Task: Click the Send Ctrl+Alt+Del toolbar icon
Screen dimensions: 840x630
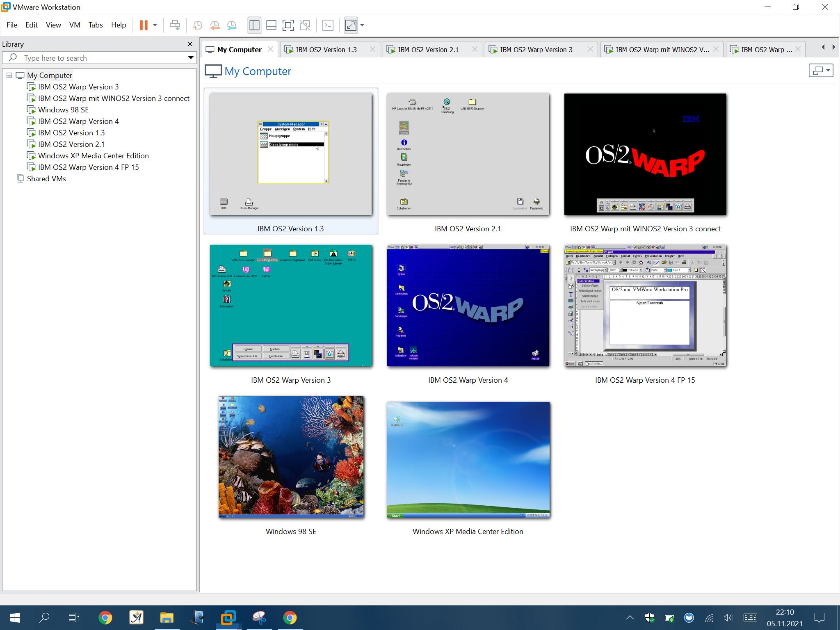Action: (x=175, y=25)
